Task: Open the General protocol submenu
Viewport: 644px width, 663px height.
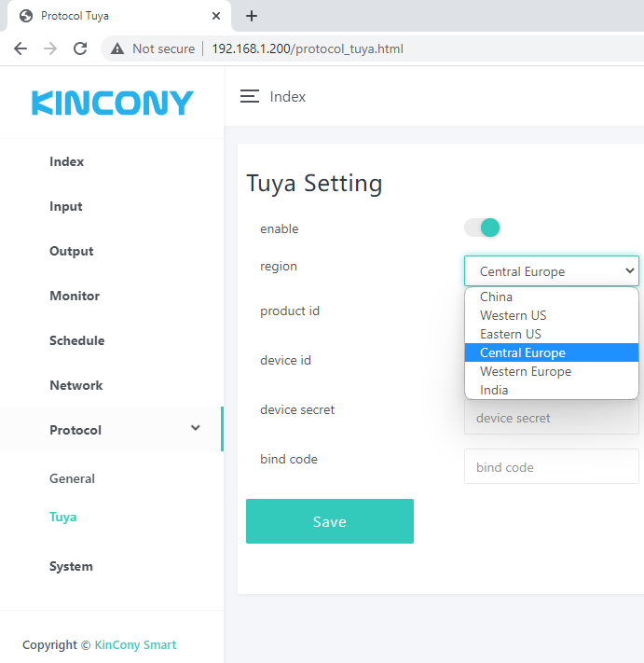Action: pyautogui.click(x=72, y=478)
